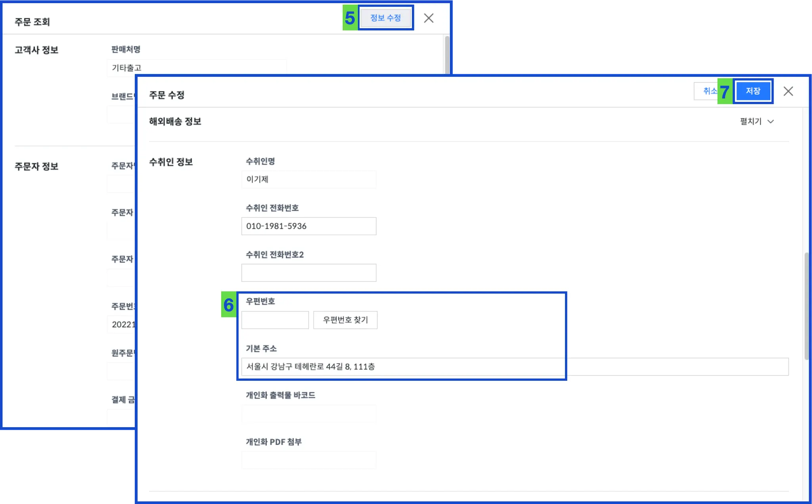The image size is (812, 504).
Task: Click the empty 수취인 전화번호2 field
Action: (308, 273)
